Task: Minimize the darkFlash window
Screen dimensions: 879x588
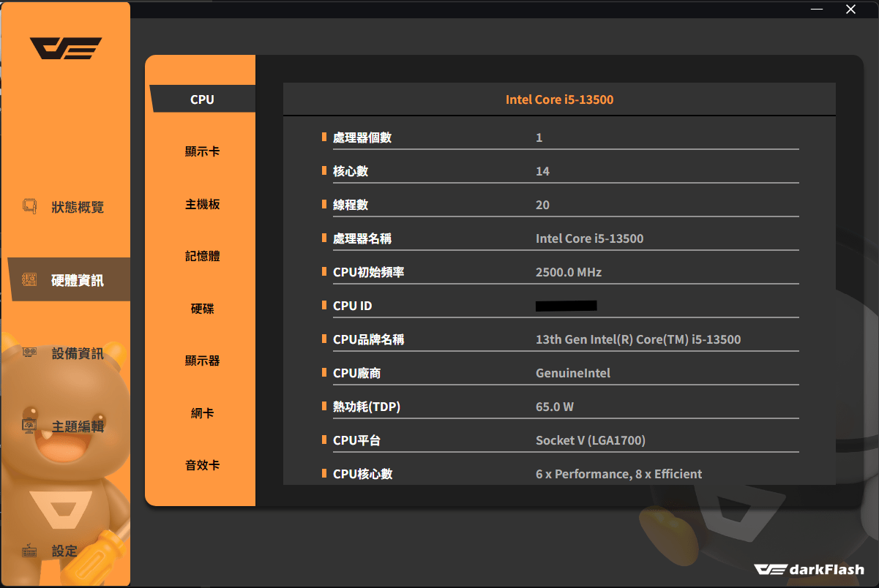Action: click(818, 10)
